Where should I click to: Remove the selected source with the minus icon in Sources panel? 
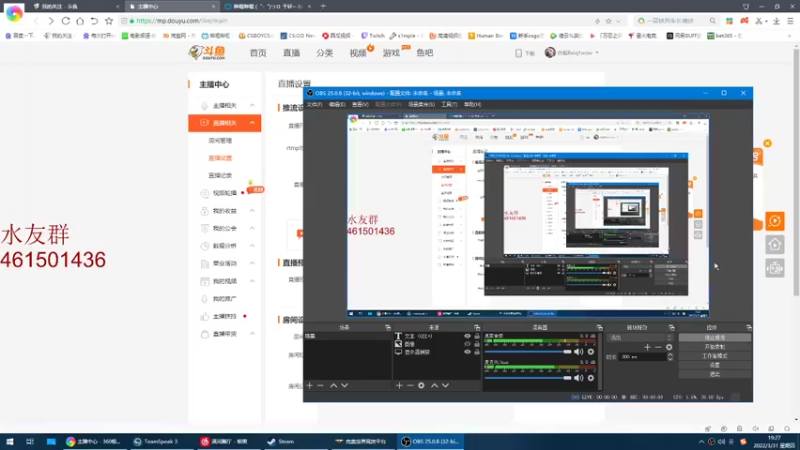click(410, 386)
